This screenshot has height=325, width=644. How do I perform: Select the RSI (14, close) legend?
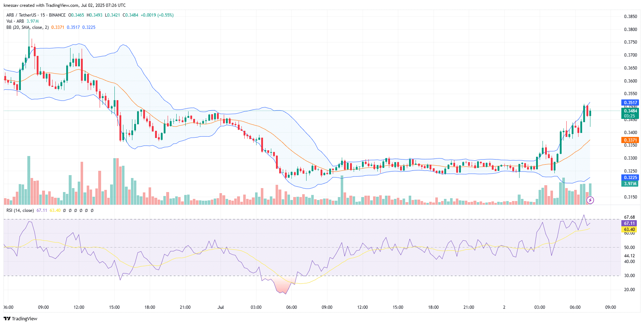[x=20, y=210]
